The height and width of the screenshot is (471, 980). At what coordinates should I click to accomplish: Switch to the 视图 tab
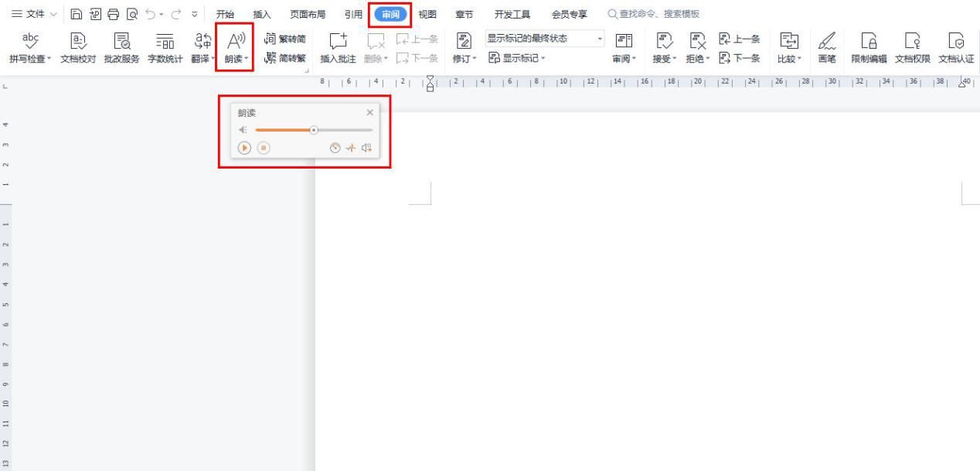point(427,14)
